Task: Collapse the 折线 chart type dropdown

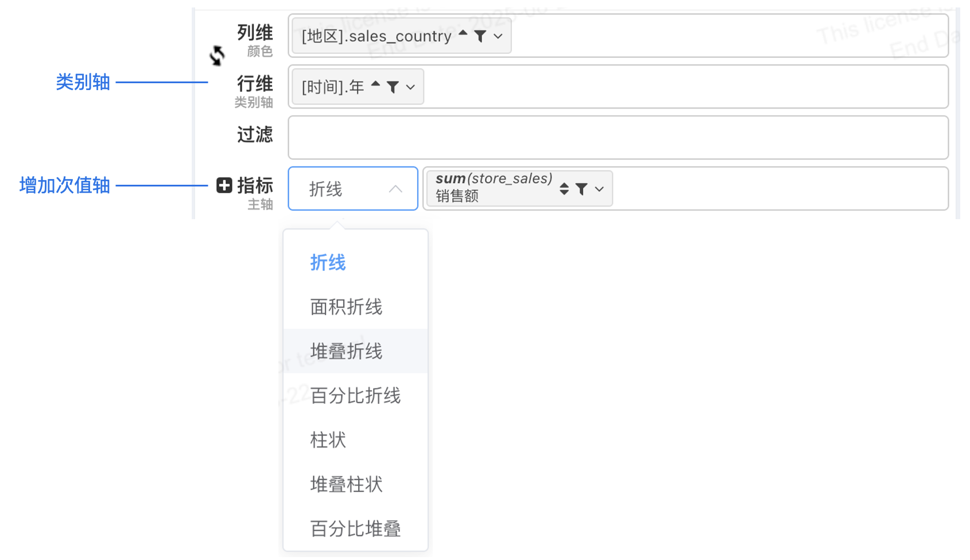Action: point(395,189)
